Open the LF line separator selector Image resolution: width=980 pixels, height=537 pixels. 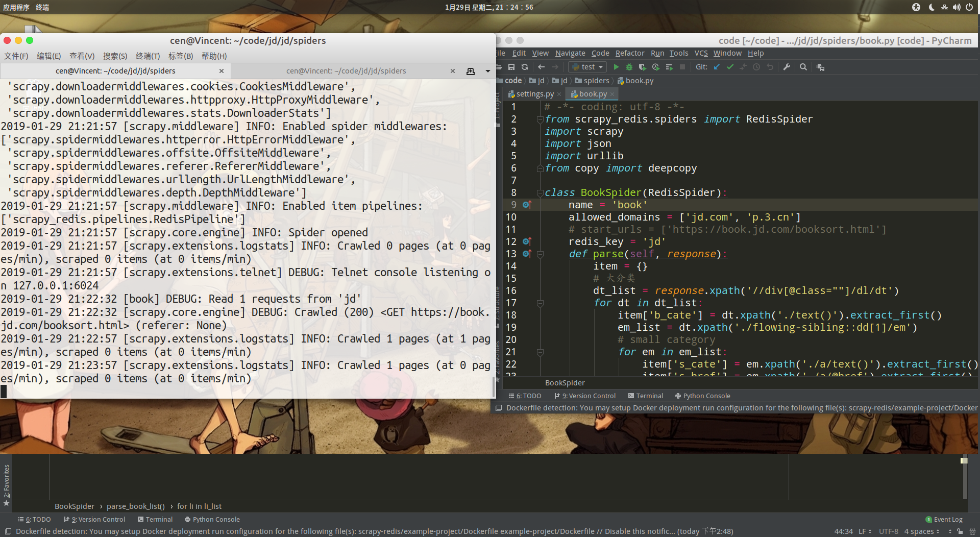coord(865,531)
